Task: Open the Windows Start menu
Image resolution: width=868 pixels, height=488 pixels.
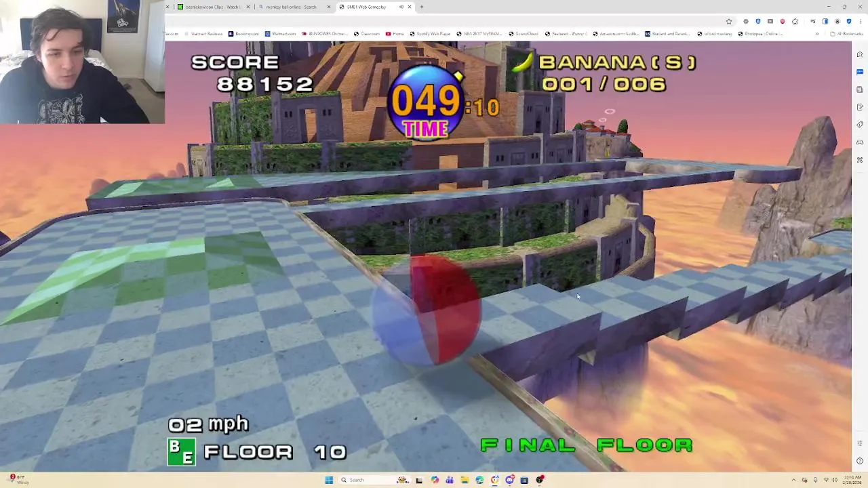Action: (329, 480)
